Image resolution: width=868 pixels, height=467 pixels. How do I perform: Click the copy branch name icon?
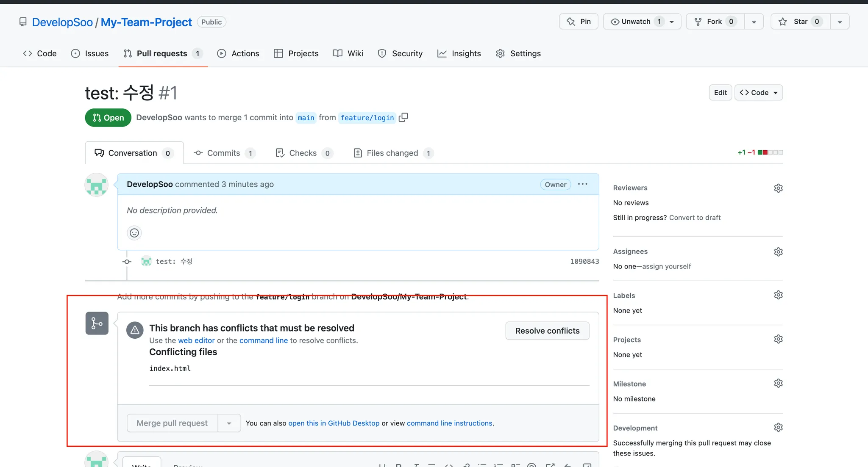(x=403, y=117)
